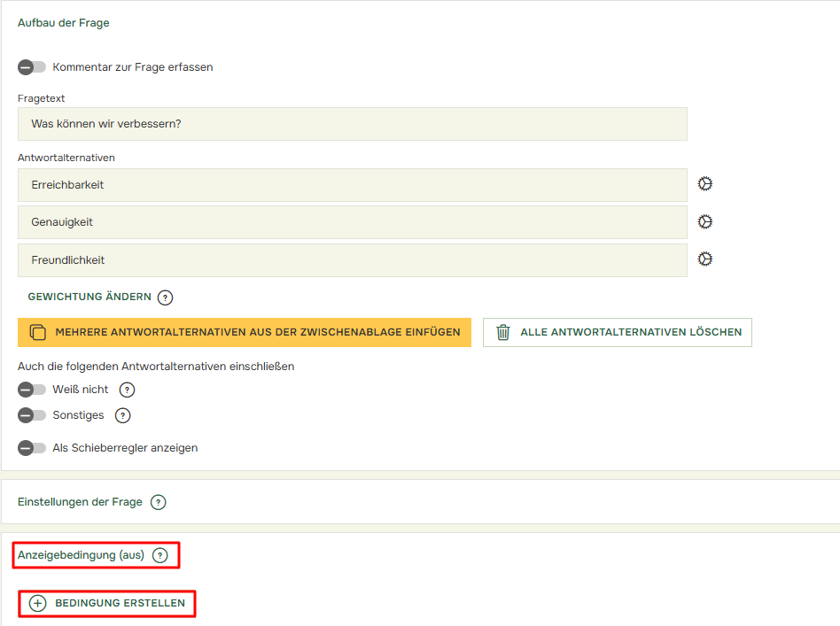Open settings gear for Genauigkeit answer
The image size is (840, 626).
click(x=705, y=222)
